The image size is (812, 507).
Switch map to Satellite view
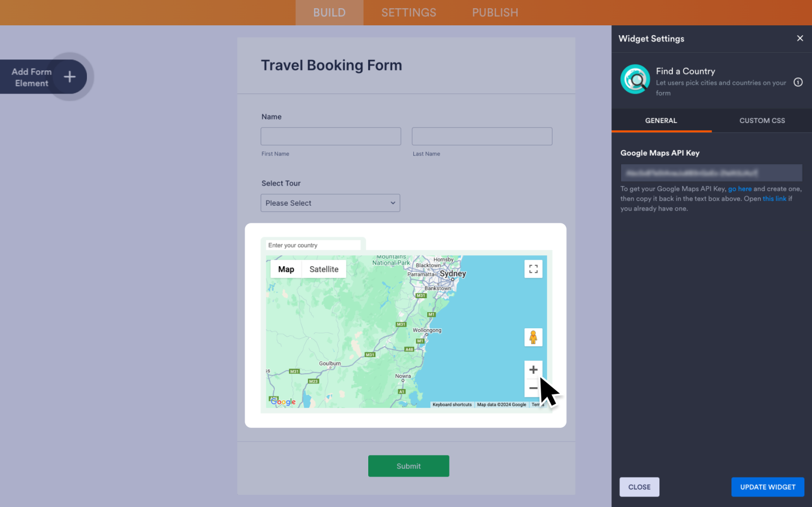tap(324, 269)
